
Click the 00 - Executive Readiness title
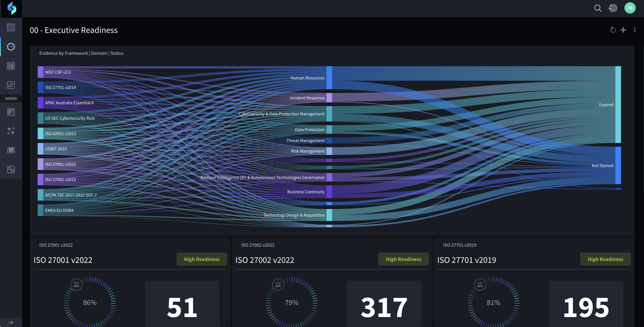(74, 30)
